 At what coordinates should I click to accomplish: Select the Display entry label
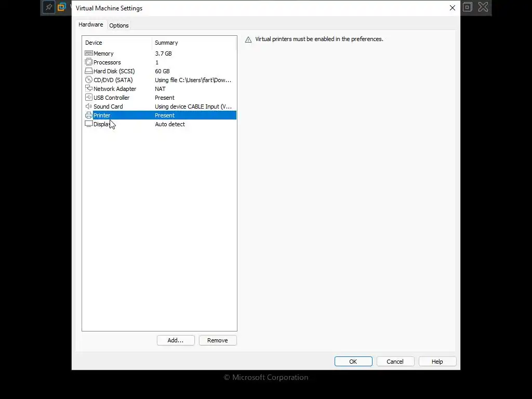tap(102, 124)
